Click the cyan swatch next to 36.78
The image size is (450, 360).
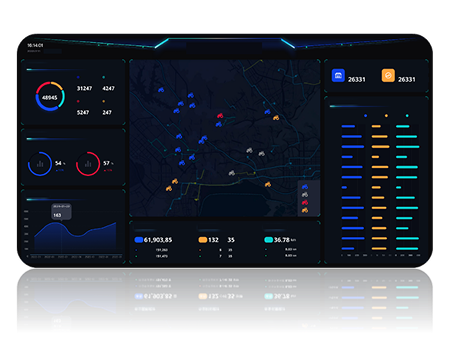268,240
